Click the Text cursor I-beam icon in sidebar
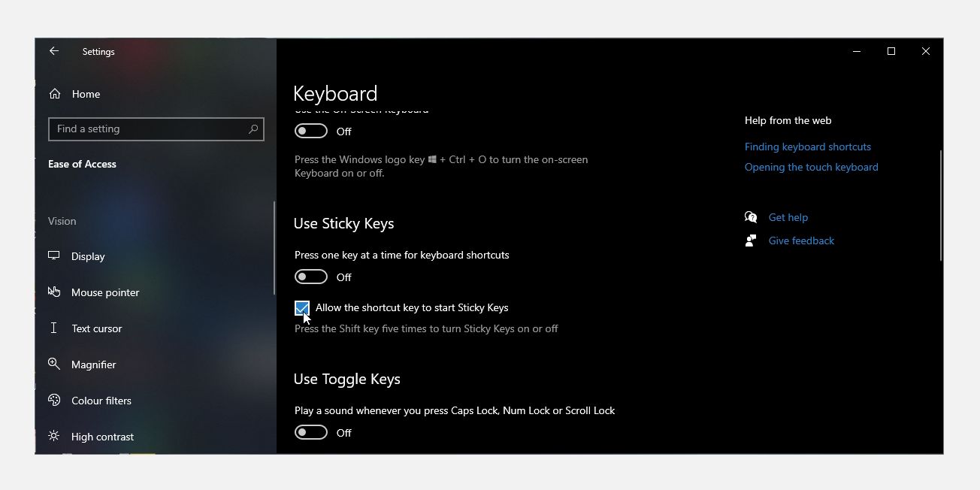980x490 pixels. point(53,328)
